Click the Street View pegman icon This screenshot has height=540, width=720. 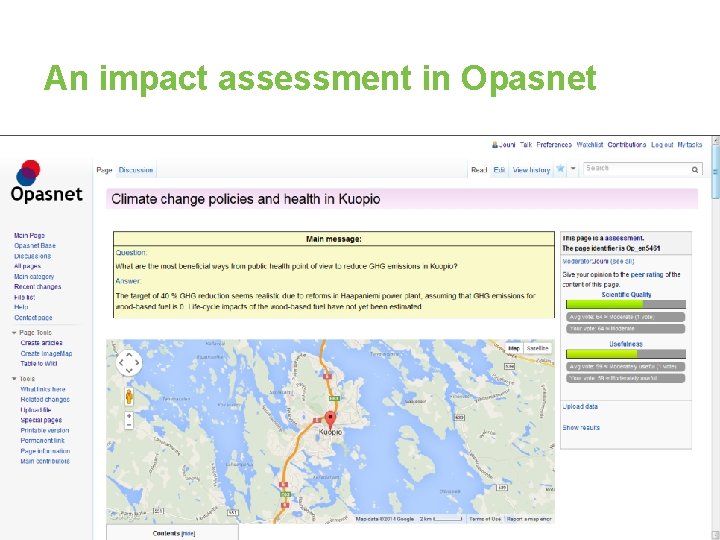129,396
